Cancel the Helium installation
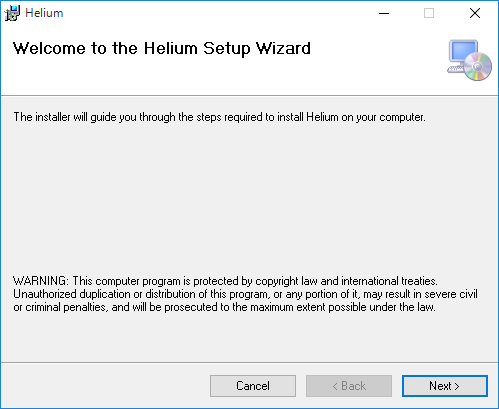 253,386
